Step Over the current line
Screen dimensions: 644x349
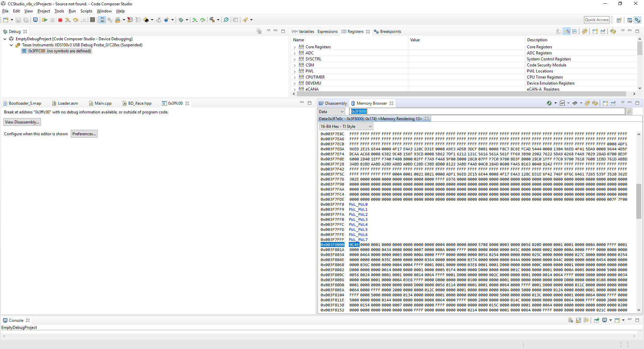click(76, 20)
